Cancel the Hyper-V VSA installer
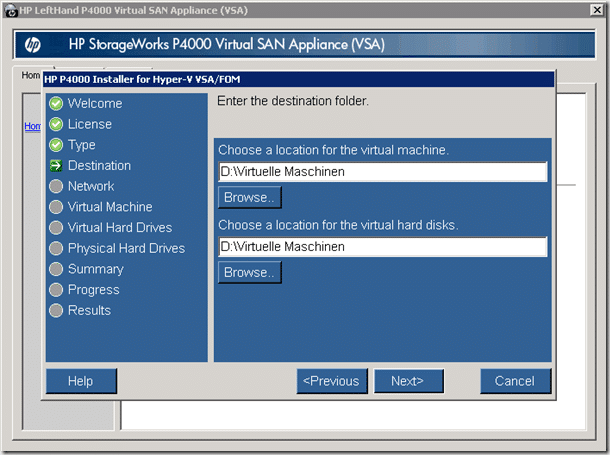Image resolution: width=610 pixels, height=455 pixels. point(515,381)
